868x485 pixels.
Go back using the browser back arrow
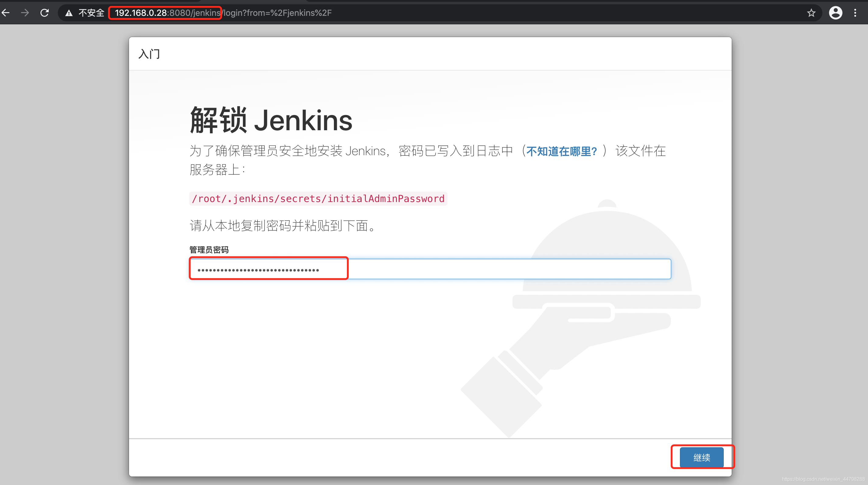[6, 13]
